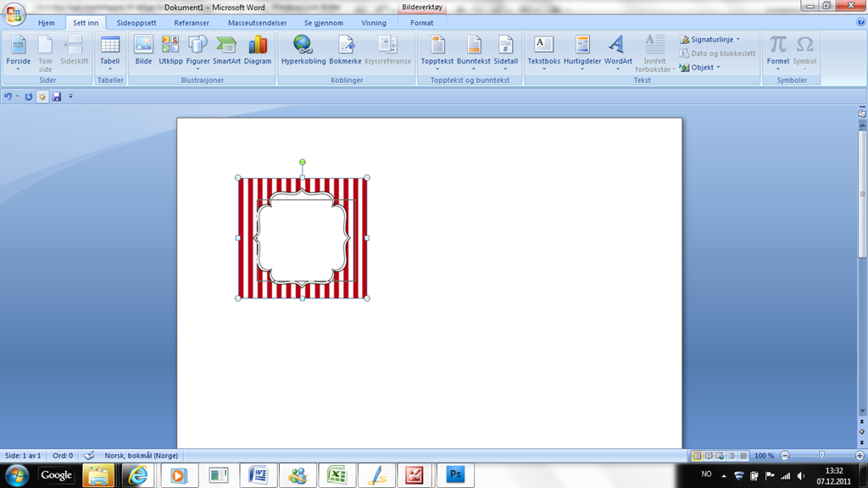Switch to the Hjem tab
The image size is (868, 488).
[46, 23]
